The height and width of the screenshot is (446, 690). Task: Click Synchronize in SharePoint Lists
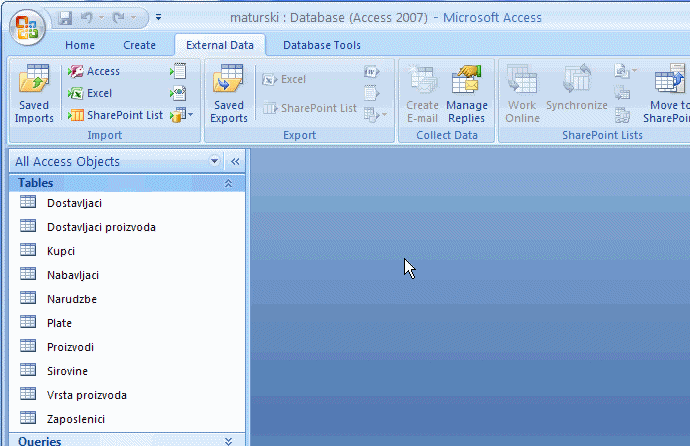click(576, 88)
